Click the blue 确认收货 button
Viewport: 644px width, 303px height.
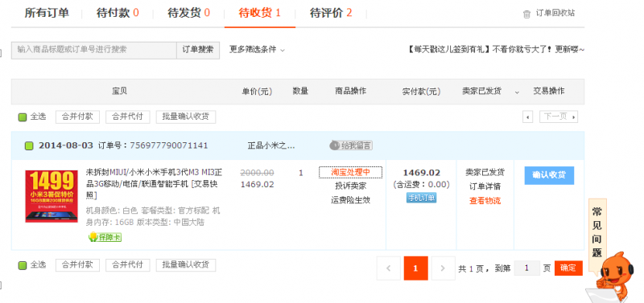(549, 175)
